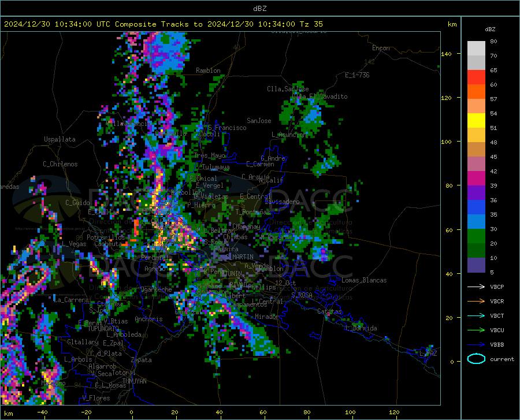Screen dimensions: 520x420
Task: Click the La_Carrera place label
Action: point(71,300)
